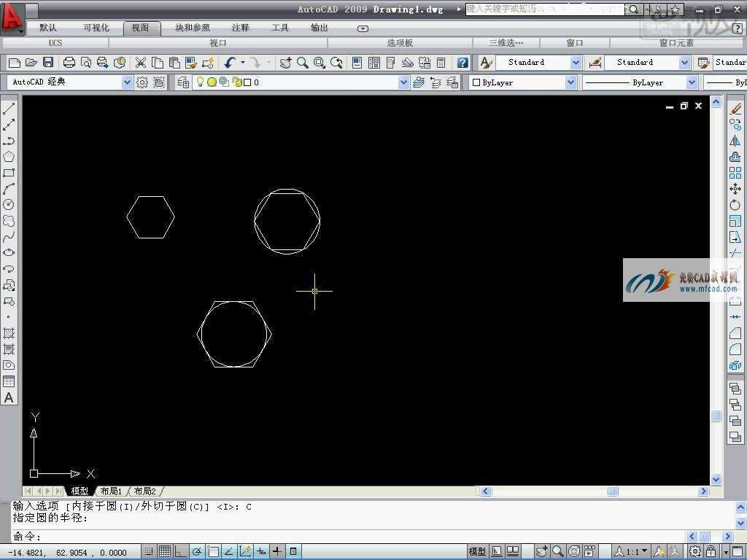Toggle Object Snap Tracking in status bar
Image resolution: width=747 pixels, height=560 pixels.
pyautogui.click(x=229, y=551)
